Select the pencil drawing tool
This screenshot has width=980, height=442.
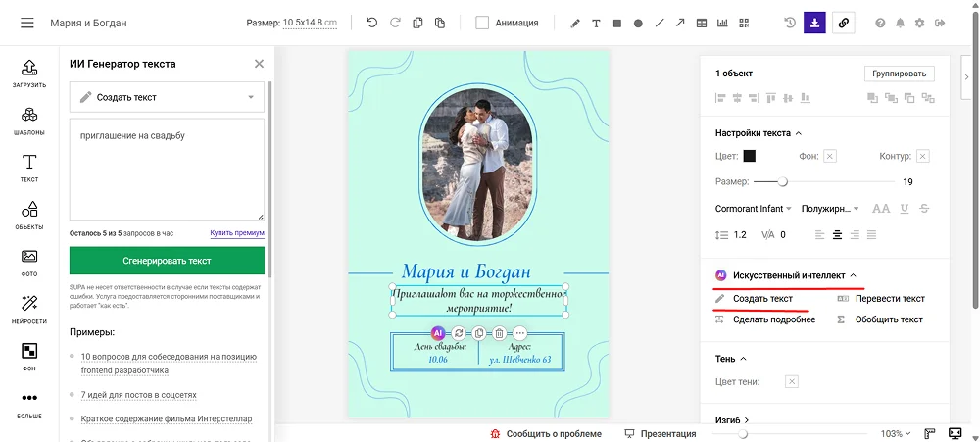coord(575,23)
